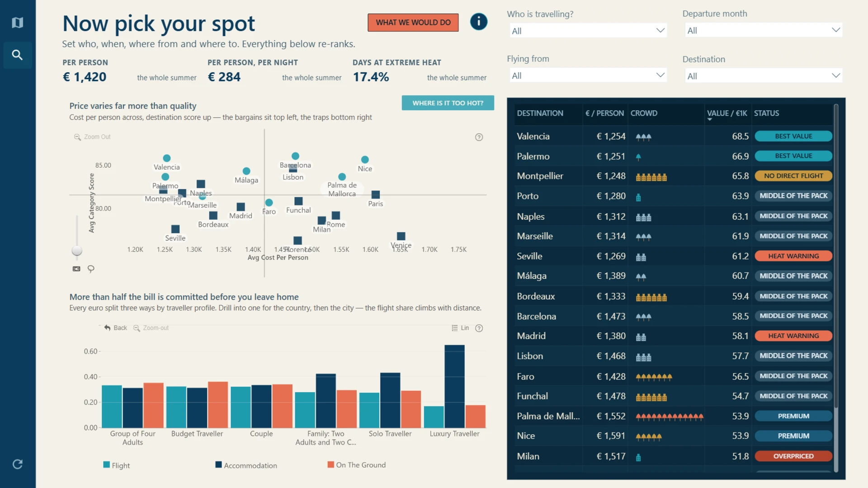Viewport: 868px width, 488px height.
Task: Select the Palermo row in the table
Action: [674, 156]
